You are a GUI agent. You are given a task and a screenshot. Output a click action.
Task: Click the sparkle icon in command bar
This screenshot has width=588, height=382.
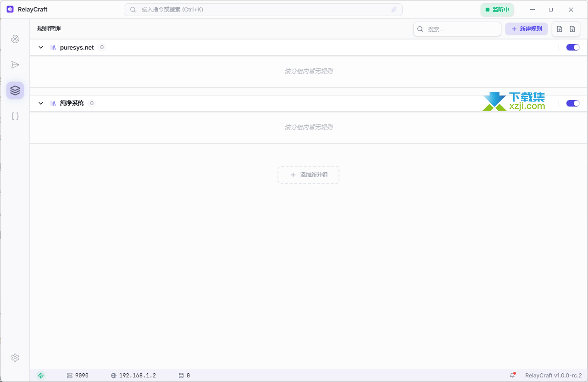click(x=394, y=10)
